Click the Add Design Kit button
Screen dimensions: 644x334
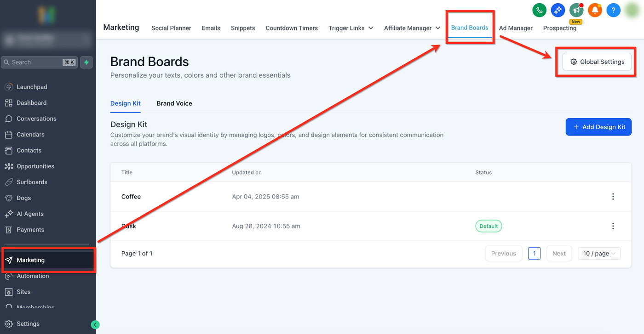(x=598, y=127)
